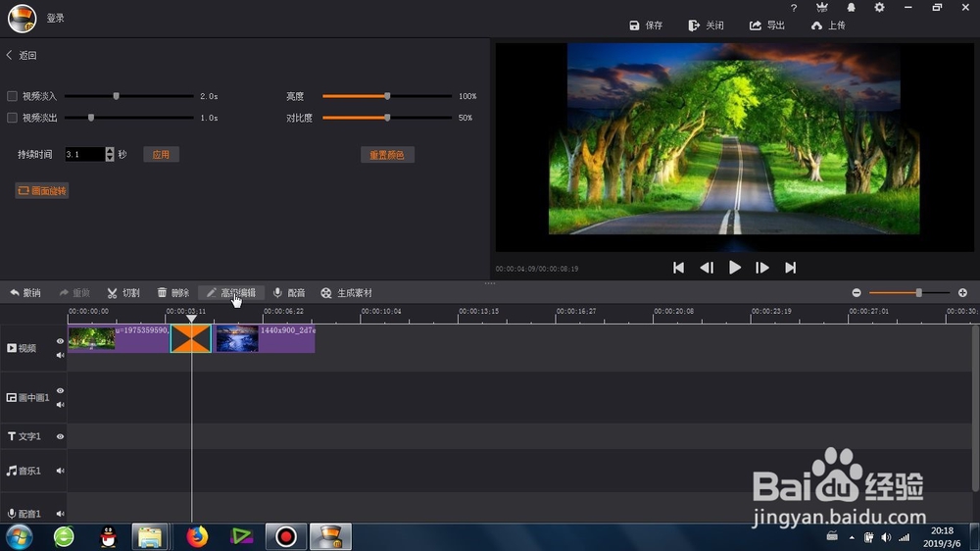The width and height of the screenshot is (980, 551).
Task: Click the duration spinner arrows
Action: (x=110, y=155)
